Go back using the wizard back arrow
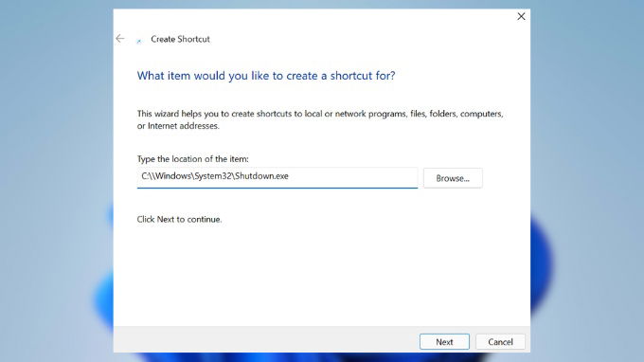This screenshot has width=644, height=362. pyautogui.click(x=120, y=39)
